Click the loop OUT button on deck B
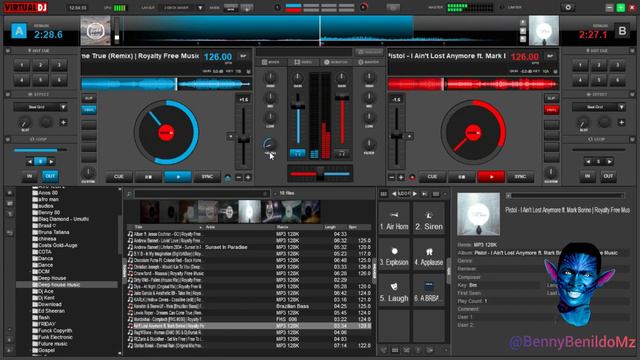 [608, 176]
